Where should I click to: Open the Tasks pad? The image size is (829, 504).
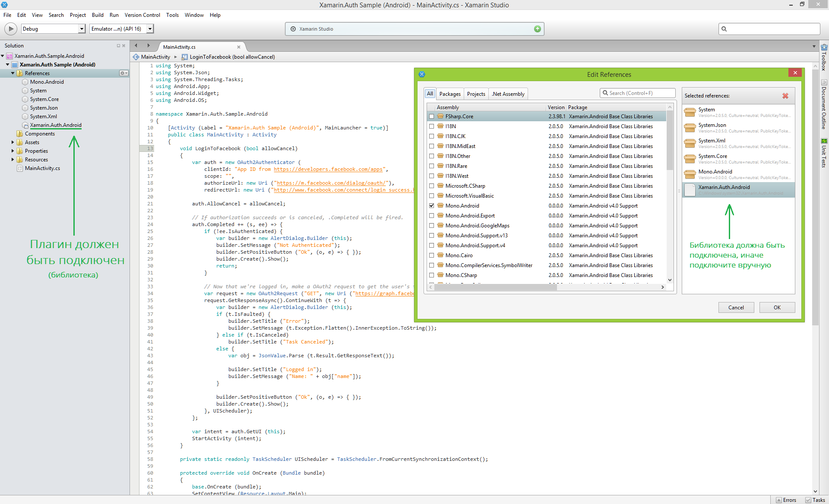coord(815,500)
